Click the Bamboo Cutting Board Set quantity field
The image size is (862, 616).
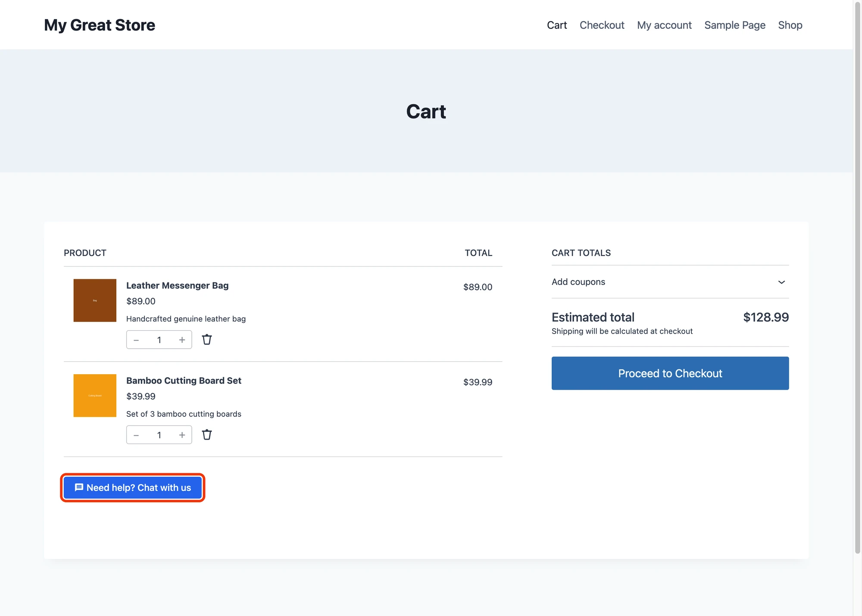pos(159,435)
